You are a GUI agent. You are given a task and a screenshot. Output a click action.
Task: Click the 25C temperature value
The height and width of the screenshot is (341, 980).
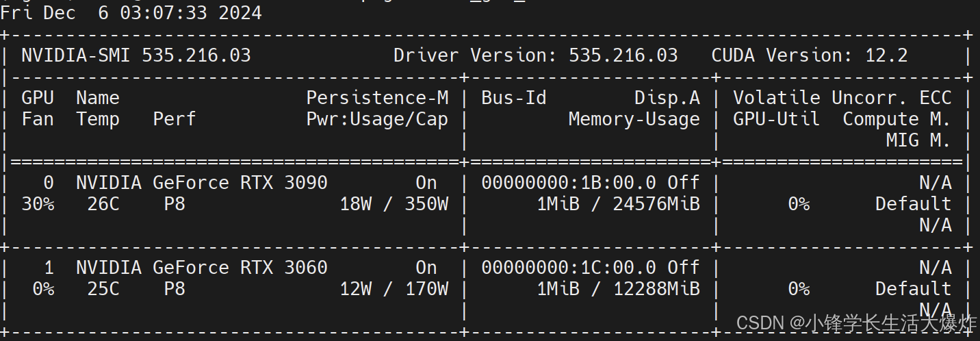pos(103,289)
